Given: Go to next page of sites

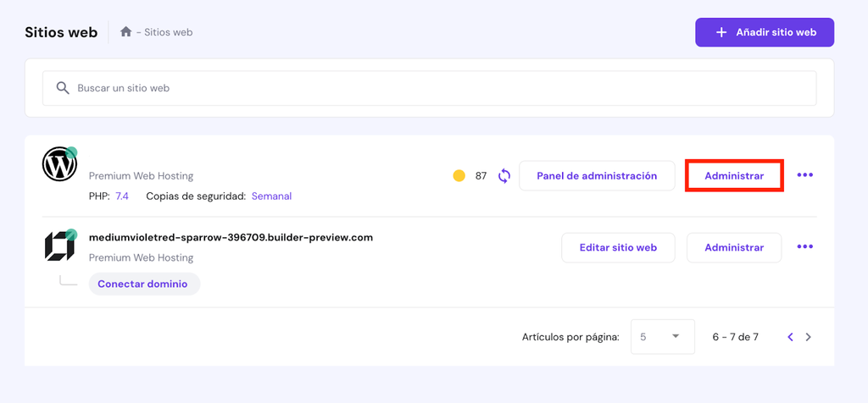Looking at the screenshot, I should (x=808, y=337).
